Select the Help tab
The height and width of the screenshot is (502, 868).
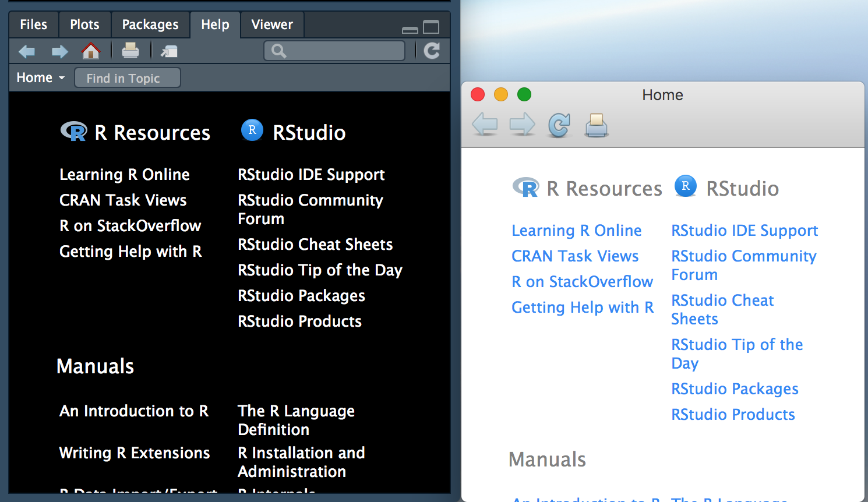tap(215, 24)
